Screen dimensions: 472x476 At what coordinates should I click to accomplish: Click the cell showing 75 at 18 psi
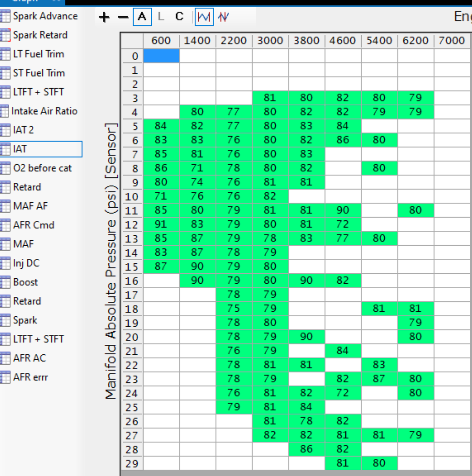(x=234, y=309)
